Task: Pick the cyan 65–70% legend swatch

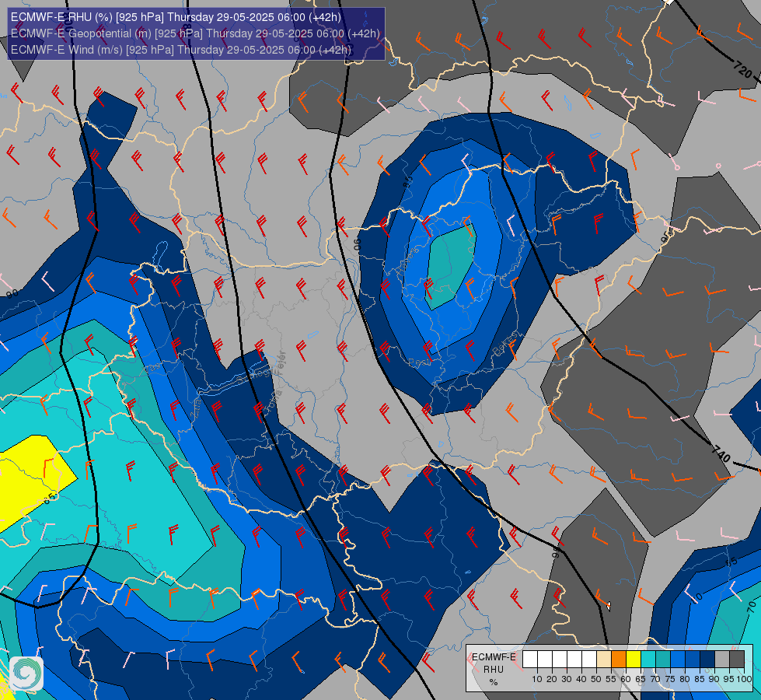Action: pyautogui.click(x=648, y=660)
